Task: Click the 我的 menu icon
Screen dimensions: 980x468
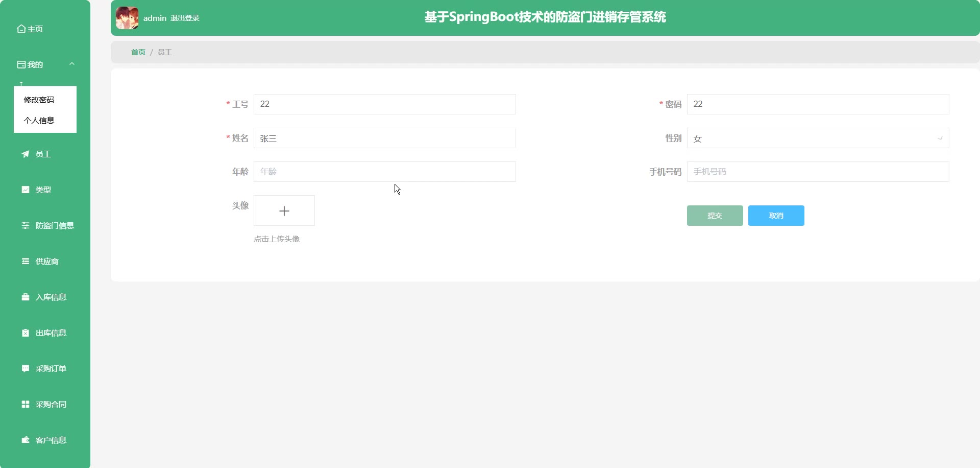Action: 21,65
